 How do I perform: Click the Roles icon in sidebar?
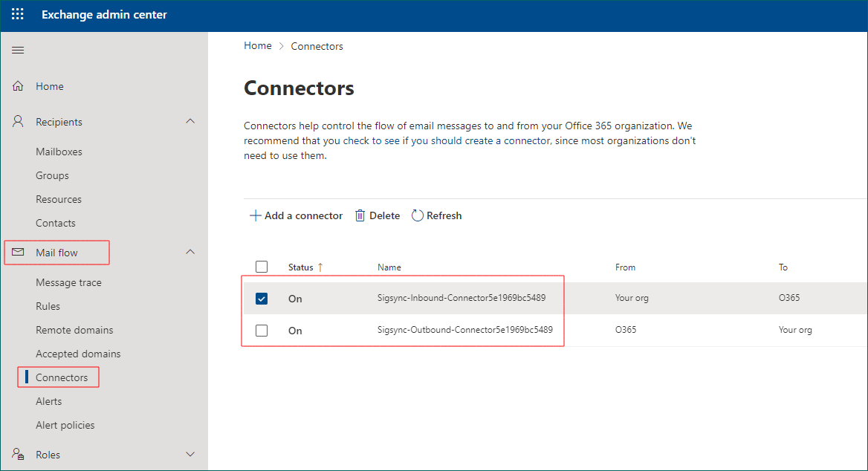click(x=19, y=454)
